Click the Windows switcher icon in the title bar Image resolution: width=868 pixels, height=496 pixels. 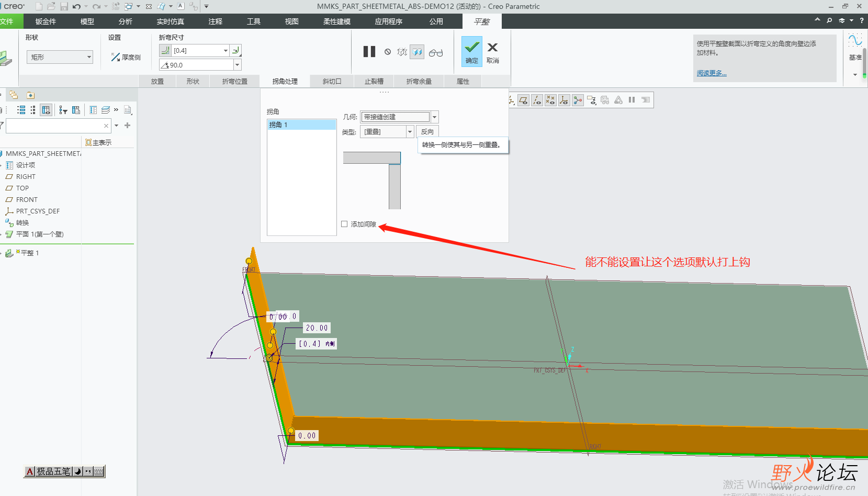128,6
